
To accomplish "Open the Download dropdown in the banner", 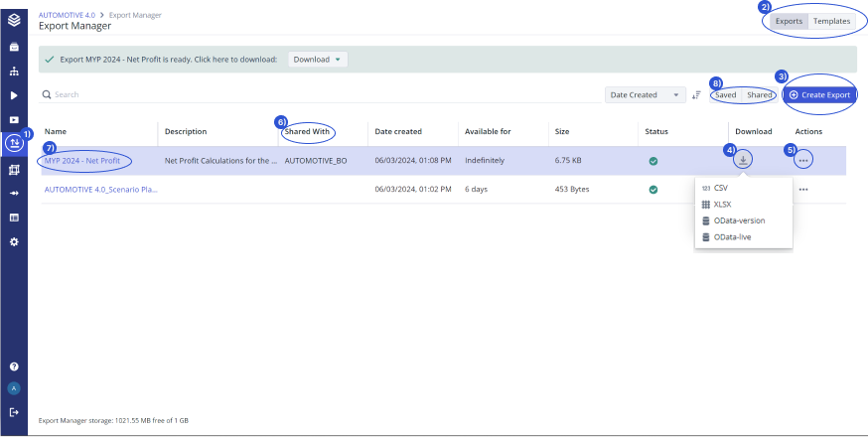I will [318, 60].
